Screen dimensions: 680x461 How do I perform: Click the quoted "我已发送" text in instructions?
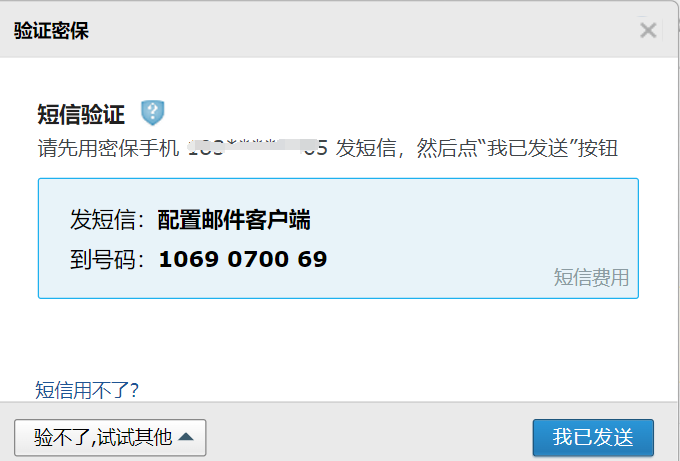click(527, 148)
